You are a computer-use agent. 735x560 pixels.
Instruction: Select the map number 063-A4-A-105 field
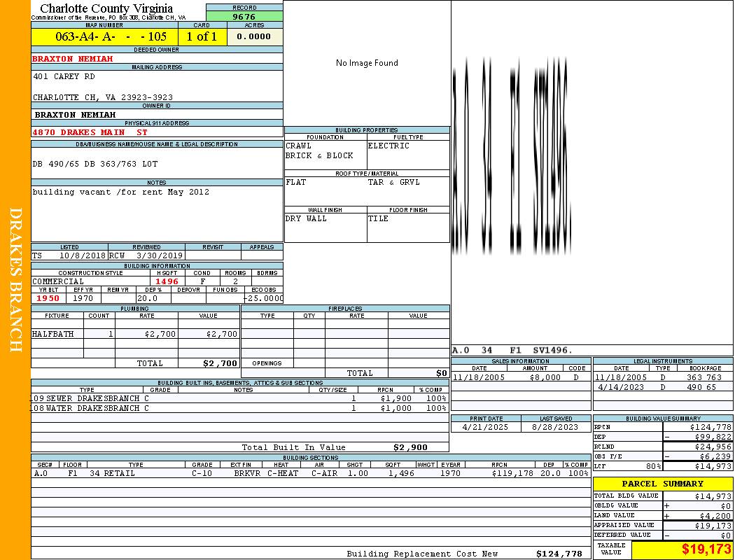[x=104, y=37]
